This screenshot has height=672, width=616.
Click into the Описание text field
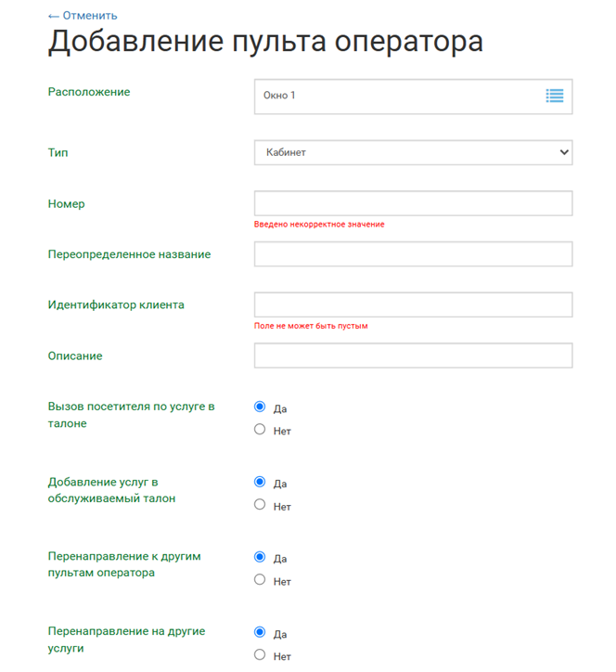[x=413, y=355]
